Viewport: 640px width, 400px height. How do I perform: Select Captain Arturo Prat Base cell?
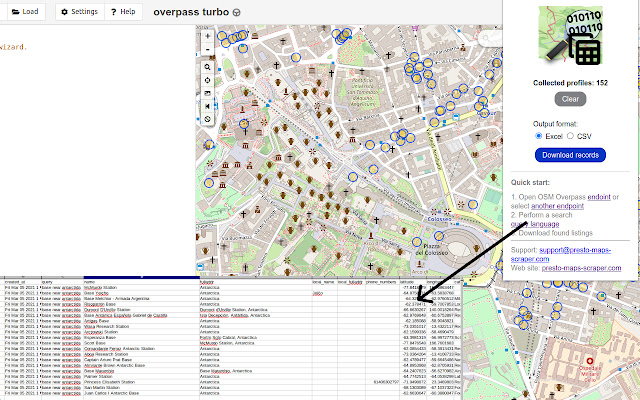coord(142,360)
